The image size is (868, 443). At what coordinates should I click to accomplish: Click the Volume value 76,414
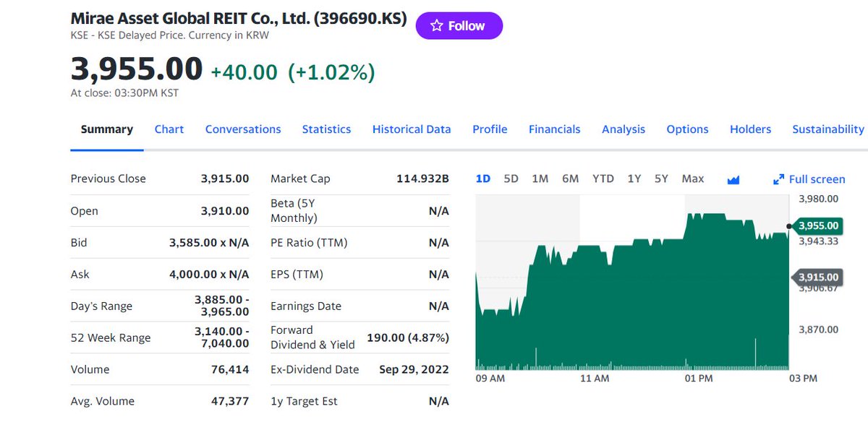[230, 369]
